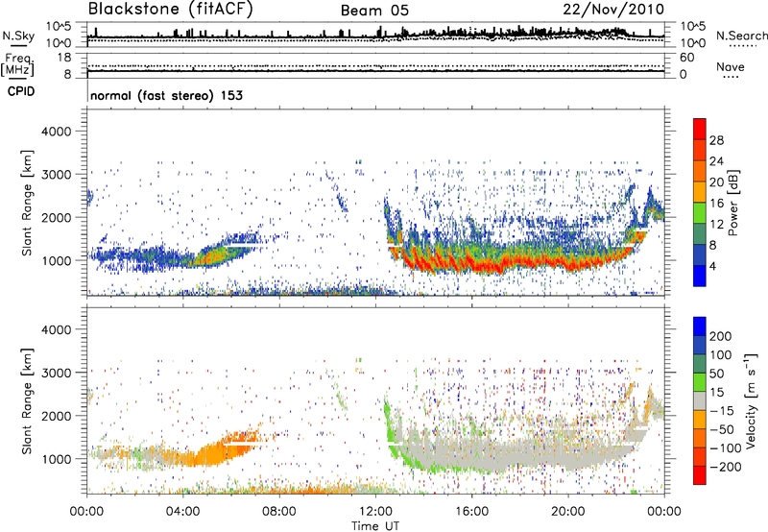Click the '-200' tick on the Velocity scale
The image size is (768, 532).
[x=725, y=467]
